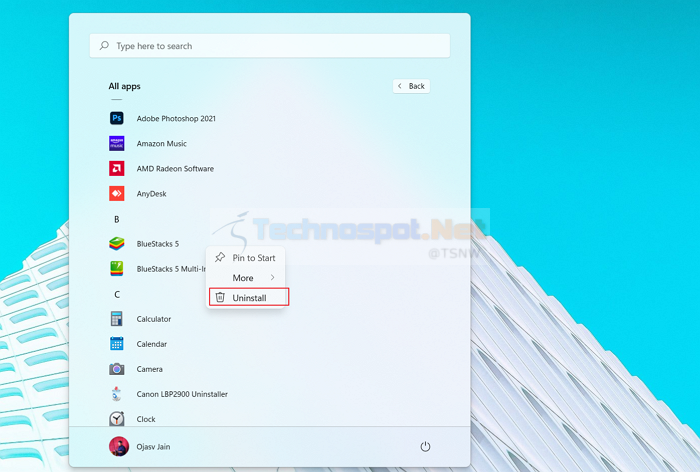This screenshot has width=700, height=472.
Task: Click the BlueStacks 5 Multi-Instance icon
Action: click(x=117, y=268)
